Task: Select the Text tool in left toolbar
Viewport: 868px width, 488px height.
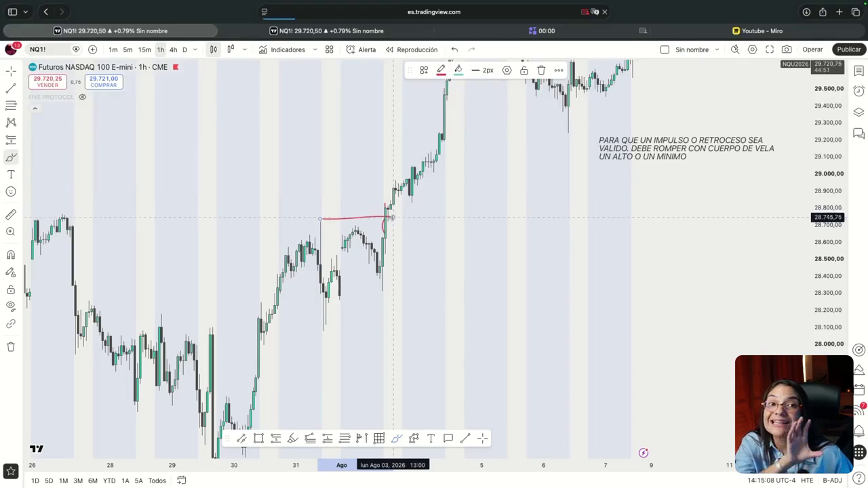Action: point(11,174)
